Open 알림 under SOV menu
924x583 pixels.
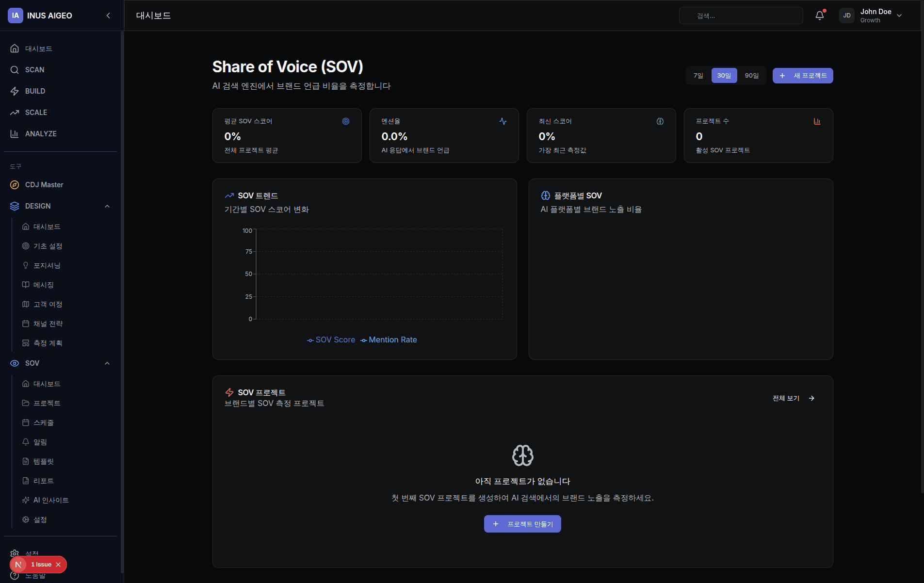pos(40,442)
